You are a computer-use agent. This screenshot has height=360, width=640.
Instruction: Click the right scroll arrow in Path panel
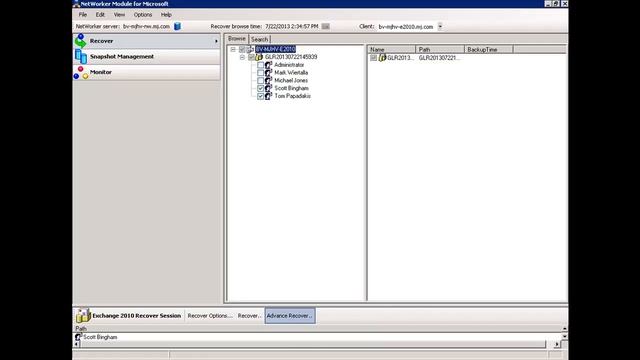pyautogui.click(x=557, y=344)
